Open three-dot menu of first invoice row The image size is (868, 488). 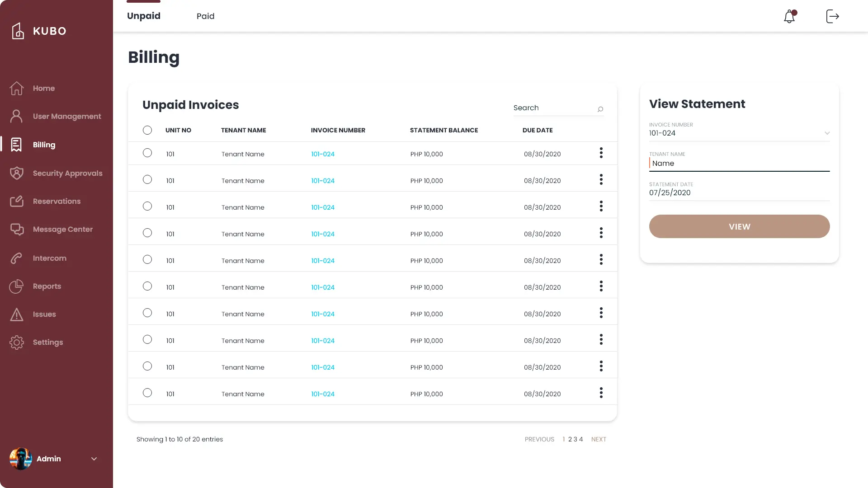601,153
